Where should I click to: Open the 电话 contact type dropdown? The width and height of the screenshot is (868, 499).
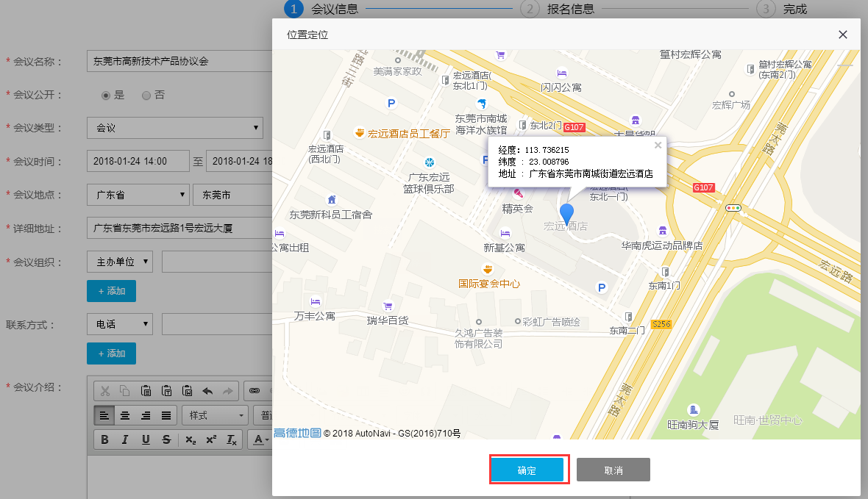[x=120, y=324]
